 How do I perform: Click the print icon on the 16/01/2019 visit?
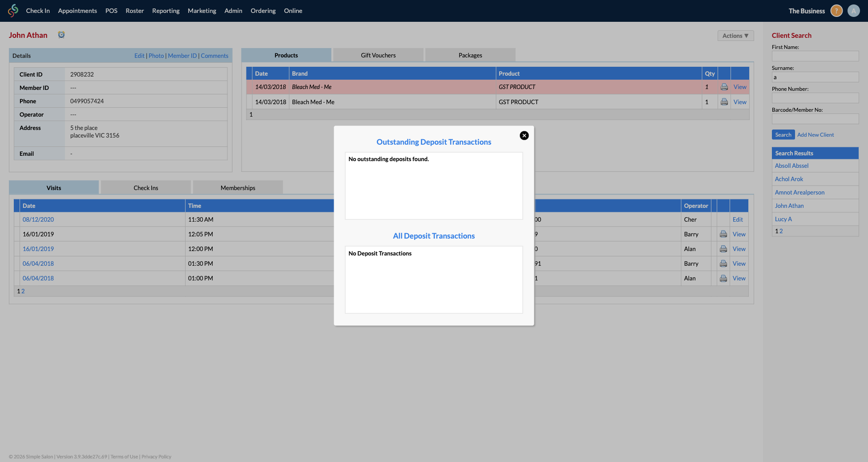click(x=723, y=234)
